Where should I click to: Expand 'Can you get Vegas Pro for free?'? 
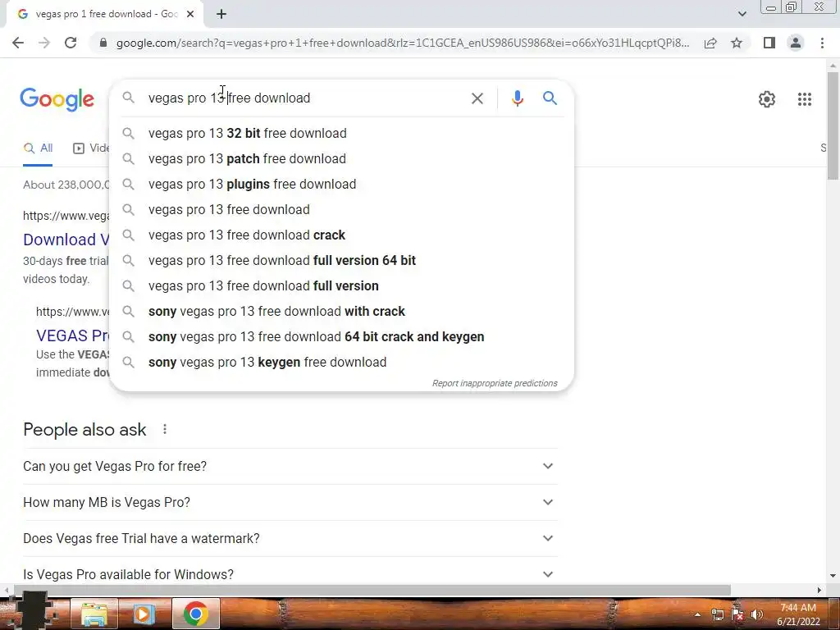pos(290,466)
